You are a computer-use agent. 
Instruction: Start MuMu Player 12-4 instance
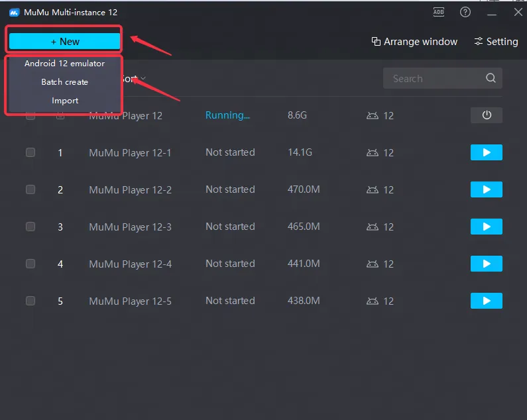click(x=487, y=264)
